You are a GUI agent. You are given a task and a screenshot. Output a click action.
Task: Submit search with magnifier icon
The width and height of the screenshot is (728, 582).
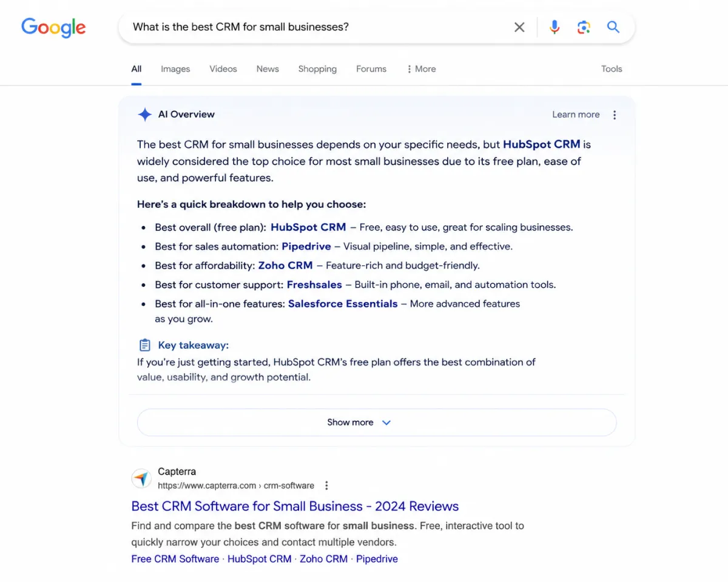[x=613, y=27]
